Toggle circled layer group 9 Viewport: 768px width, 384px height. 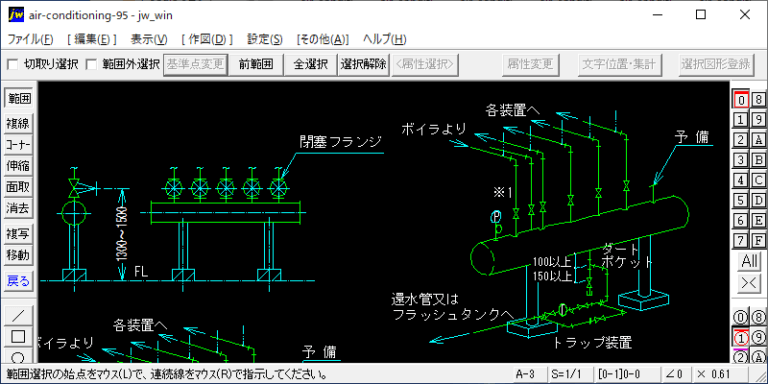(759, 337)
